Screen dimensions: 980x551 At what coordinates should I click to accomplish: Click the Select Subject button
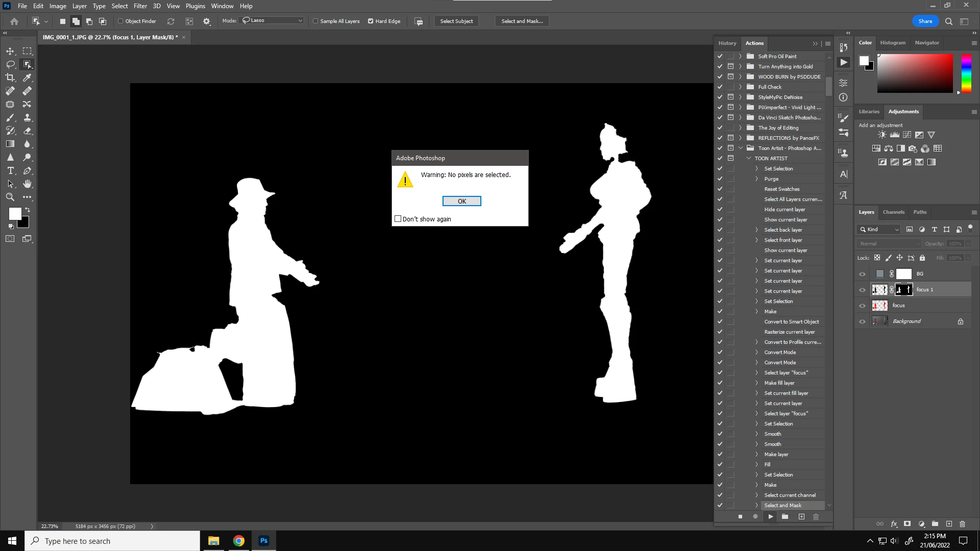[456, 21]
